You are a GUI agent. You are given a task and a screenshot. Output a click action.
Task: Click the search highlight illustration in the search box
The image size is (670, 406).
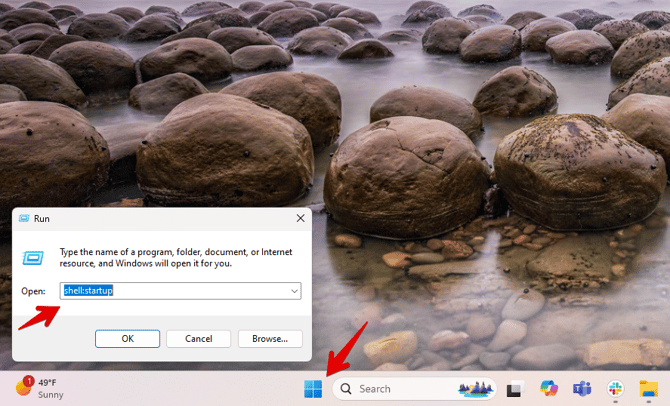pyautogui.click(x=474, y=389)
